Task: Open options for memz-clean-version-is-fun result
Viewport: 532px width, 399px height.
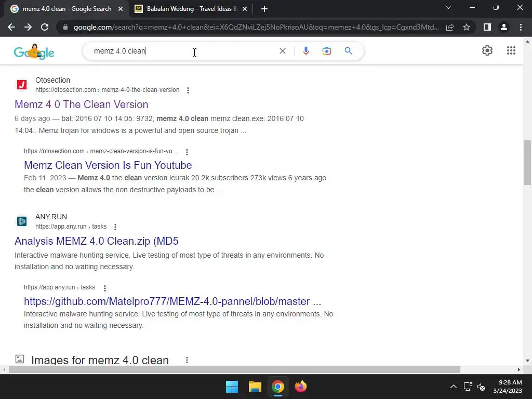Action: (x=187, y=152)
